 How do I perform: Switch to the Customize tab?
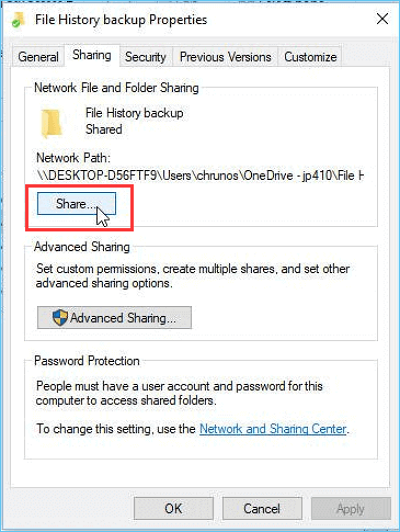[x=310, y=57]
